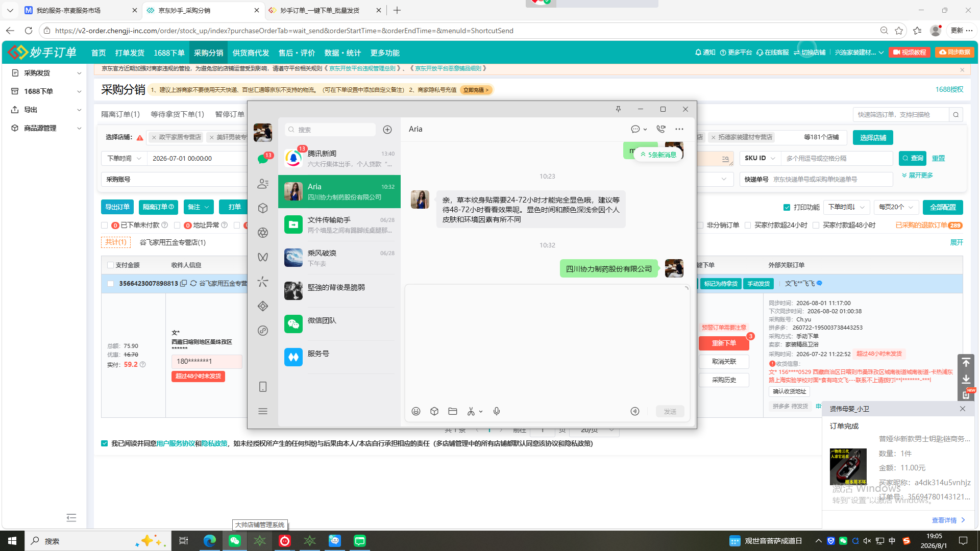Image resolution: width=980 pixels, height=551 pixels.
Task: Expand 导出 in the left sidebar
Action: tap(46, 110)
